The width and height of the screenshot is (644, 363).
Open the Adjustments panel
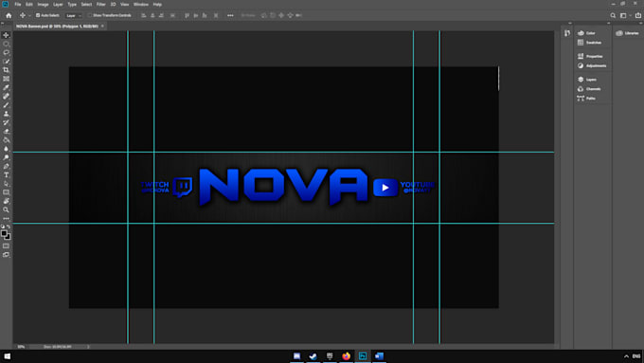[x=592, y=65]
